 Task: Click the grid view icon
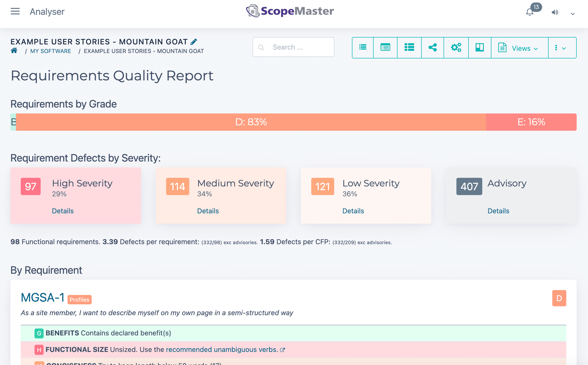409,47
